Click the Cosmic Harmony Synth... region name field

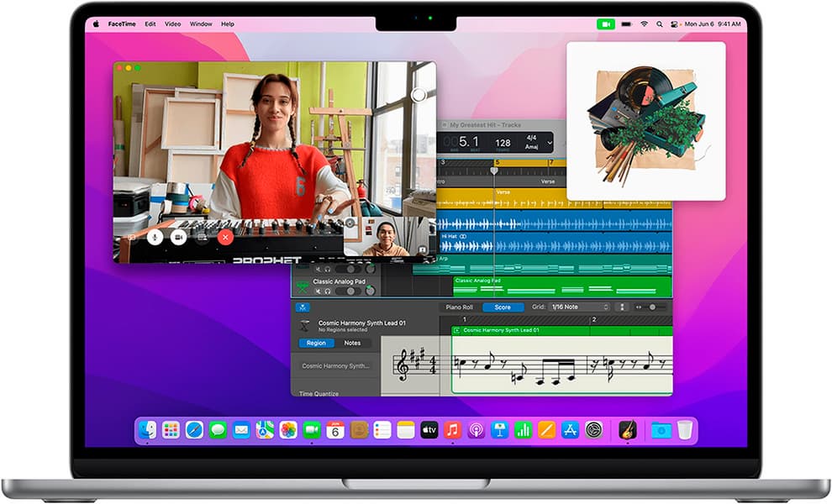(335, 365)
